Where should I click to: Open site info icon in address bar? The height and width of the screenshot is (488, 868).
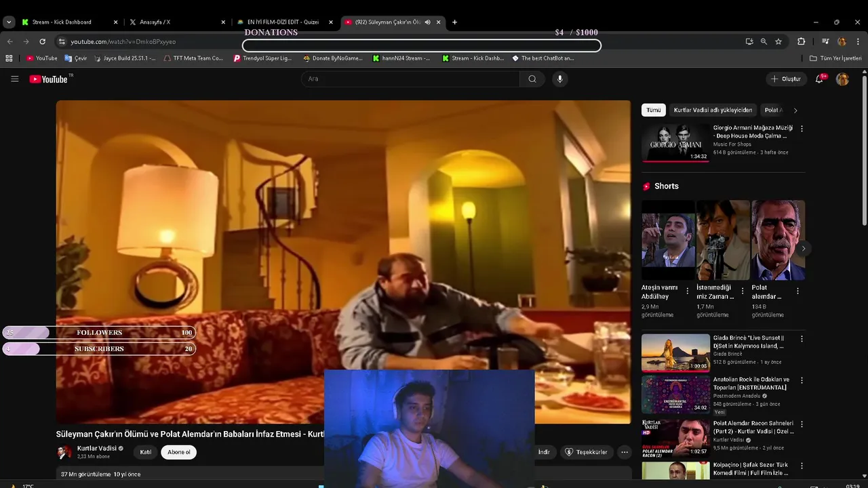coord(62,41)
